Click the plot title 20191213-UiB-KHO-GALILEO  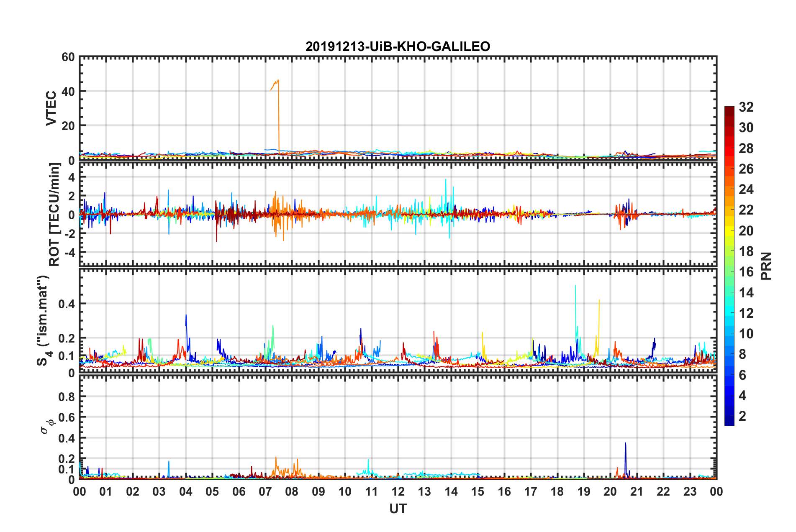398,46
